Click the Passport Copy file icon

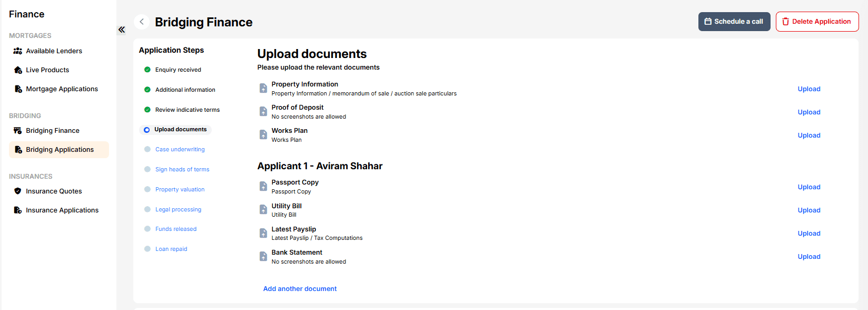tap(263, 186)
